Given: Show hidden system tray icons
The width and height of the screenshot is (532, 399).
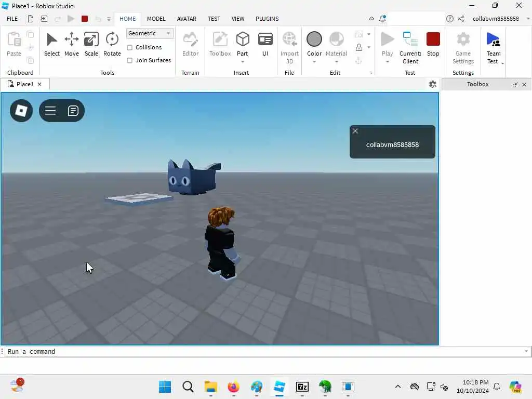Looking at the screenshot, I should (x=397, y=387).
